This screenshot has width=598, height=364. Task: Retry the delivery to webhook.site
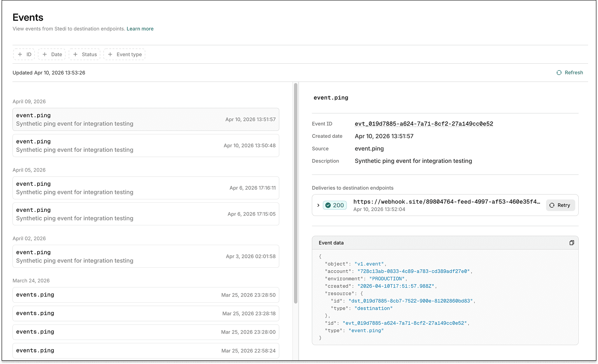tap(561, 205)
